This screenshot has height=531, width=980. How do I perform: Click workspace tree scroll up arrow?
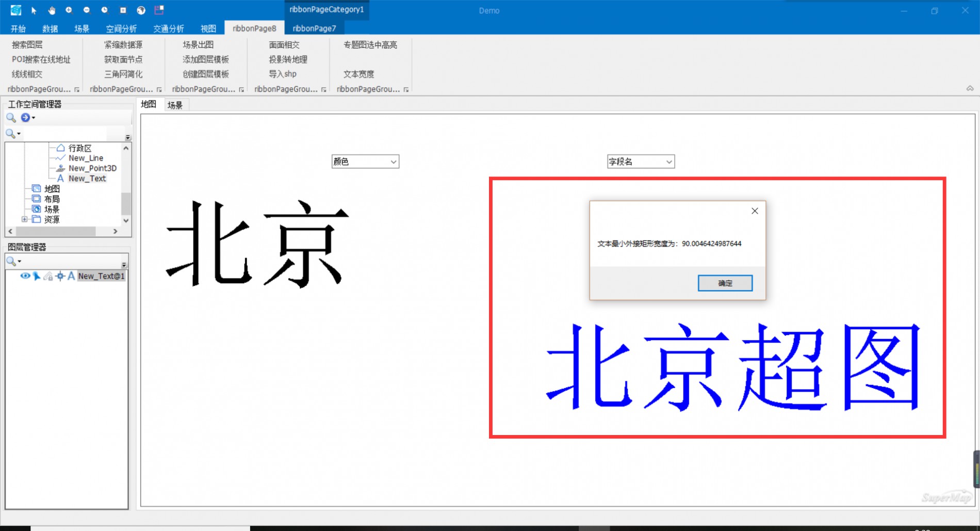tap(126, 148)
